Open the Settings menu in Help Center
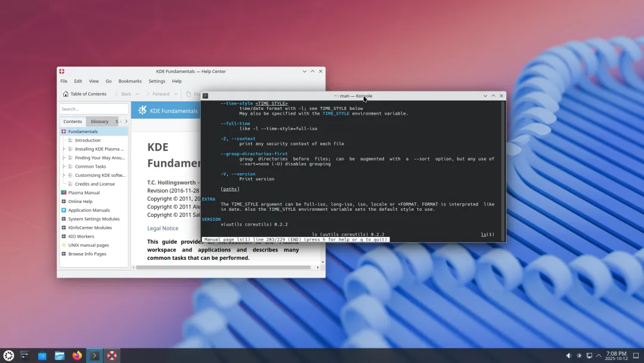The image size is (644, 363). 156,81
